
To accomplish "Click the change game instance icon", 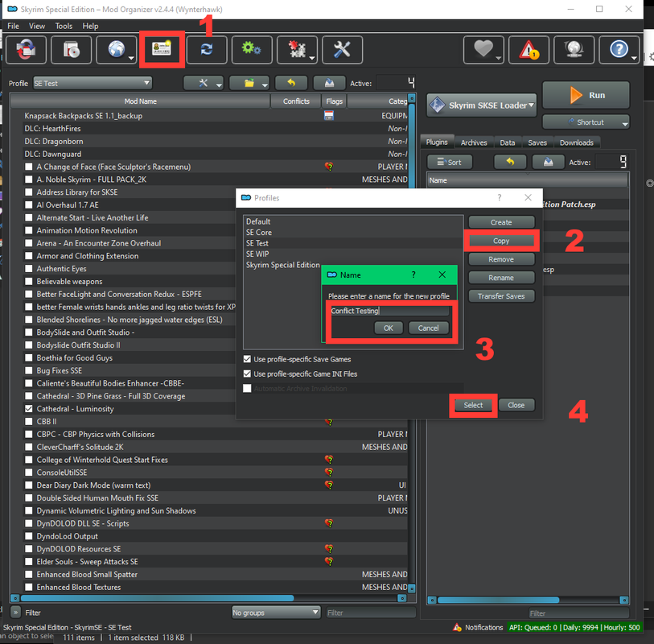I will [x=26, y=50].
